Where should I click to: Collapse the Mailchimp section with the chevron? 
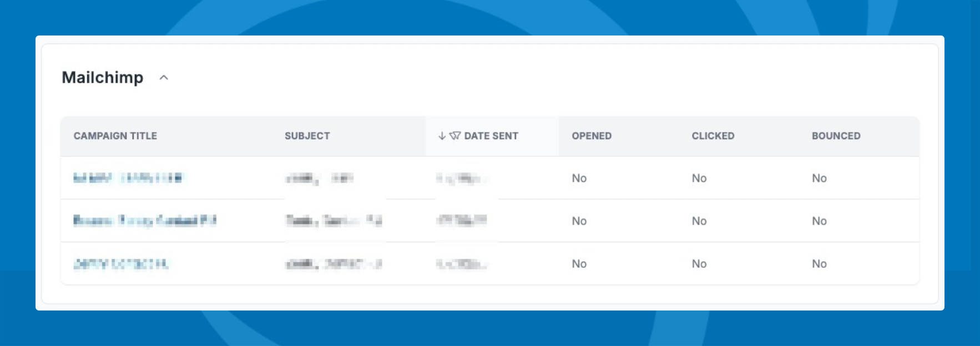164,78
